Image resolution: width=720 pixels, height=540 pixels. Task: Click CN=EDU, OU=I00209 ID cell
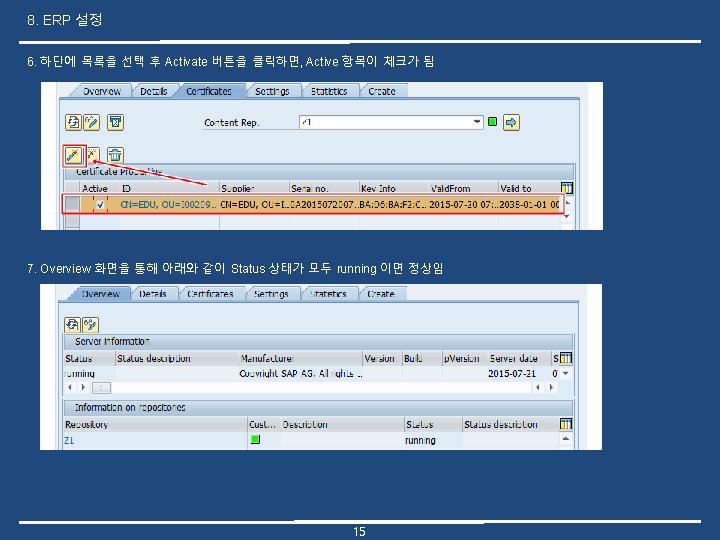pyautogui.click(x=168, y=205)
